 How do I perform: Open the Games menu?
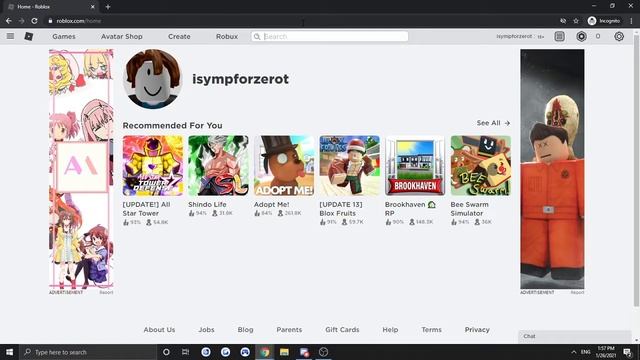64,36
